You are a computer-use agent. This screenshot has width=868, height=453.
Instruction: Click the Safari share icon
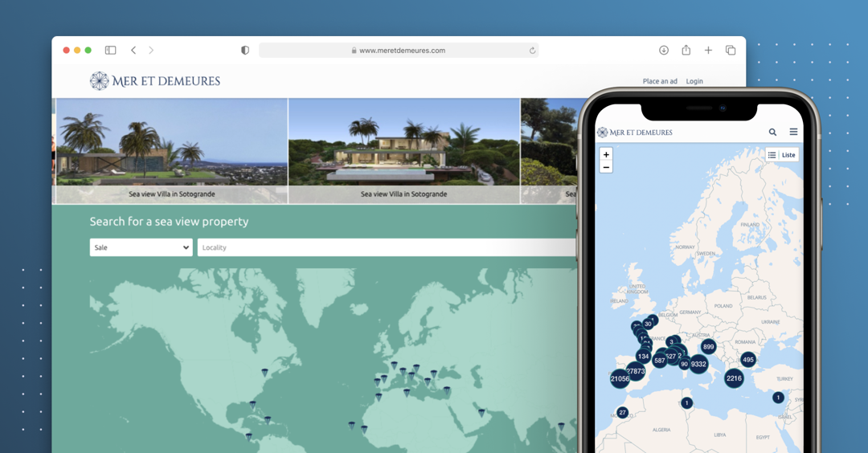pyautogui.click(x=686, y=50)
